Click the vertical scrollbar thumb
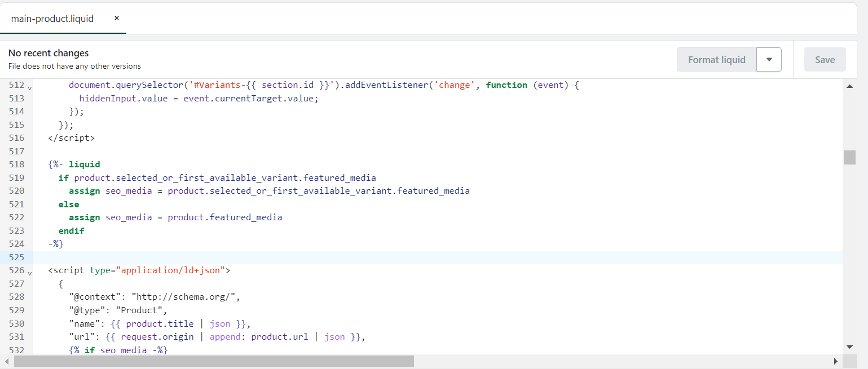The image size is (868, 369). tap(849, 157)
